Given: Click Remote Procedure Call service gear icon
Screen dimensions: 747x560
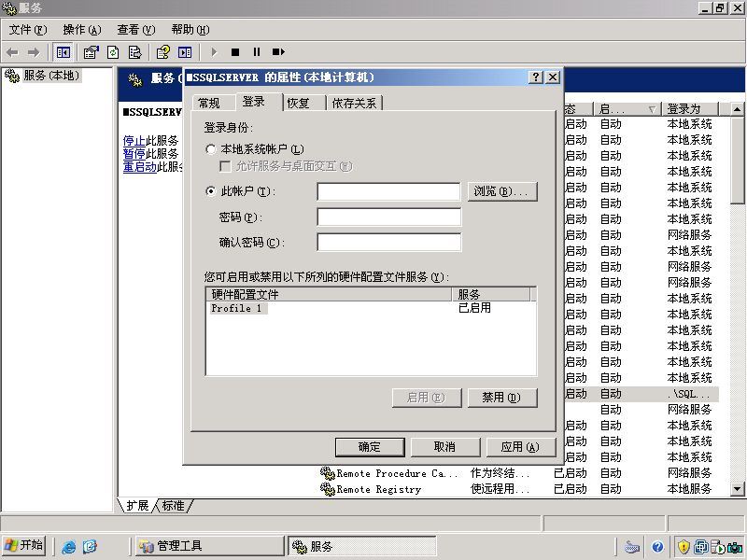Looking at the screenshot, I should tap(328, 473).
